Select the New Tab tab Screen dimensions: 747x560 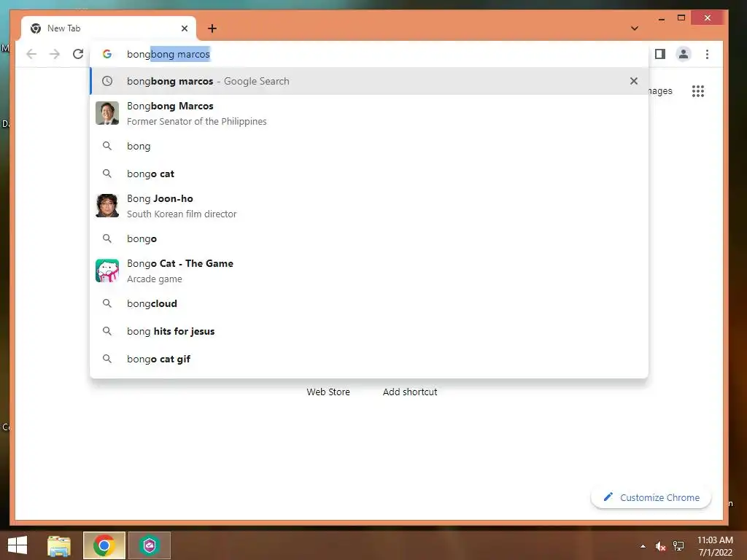tap(109, 28)
